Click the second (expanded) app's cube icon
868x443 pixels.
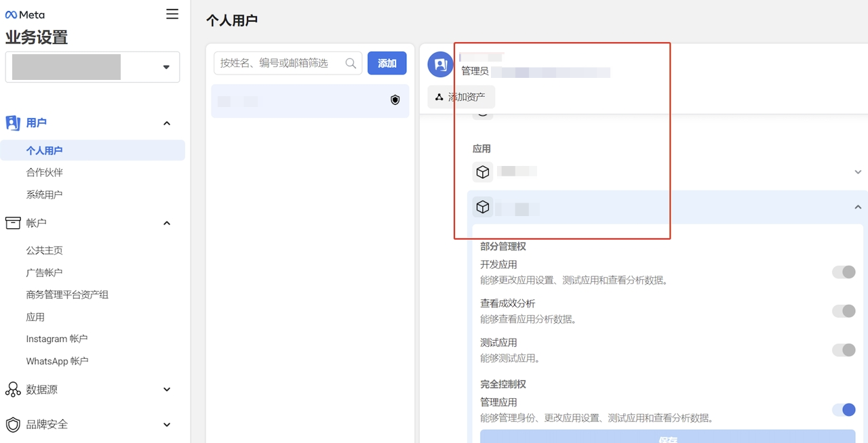(483, 207)
